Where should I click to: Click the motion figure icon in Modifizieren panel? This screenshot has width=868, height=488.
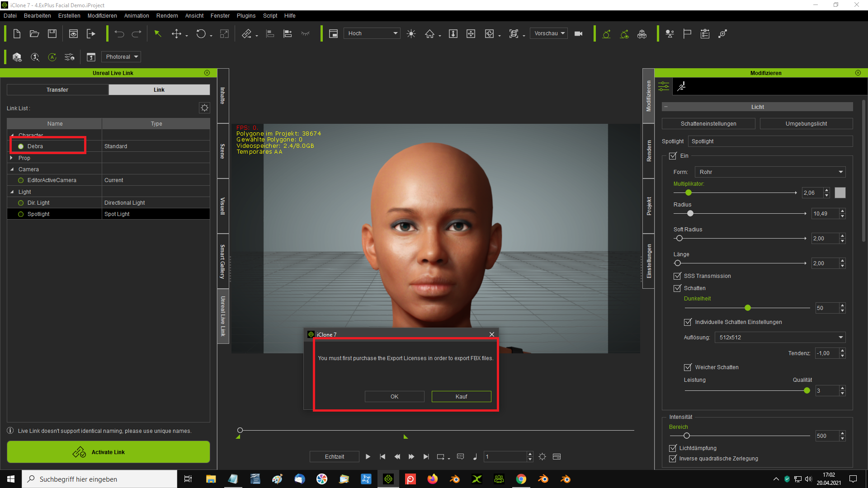(681, 86)
